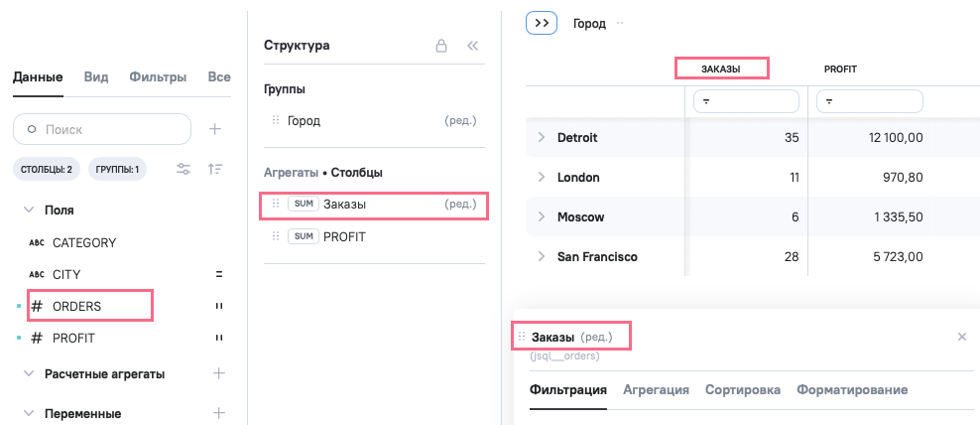Click the London orders value 11
Screen dimensions: 980x425
coord(795,177)
